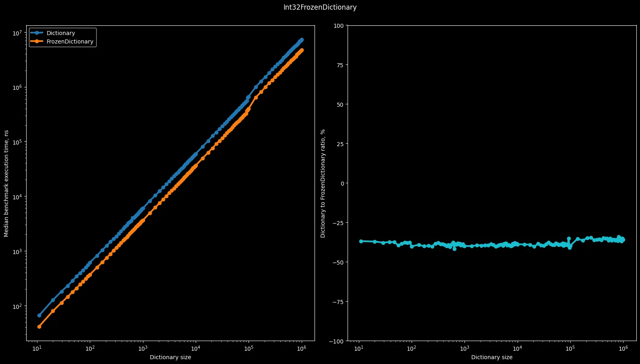The height and width of the screenshot is (364, 640).
Task: Click the 100 tick label on ratio axis
Action: (x=340, y=26)
